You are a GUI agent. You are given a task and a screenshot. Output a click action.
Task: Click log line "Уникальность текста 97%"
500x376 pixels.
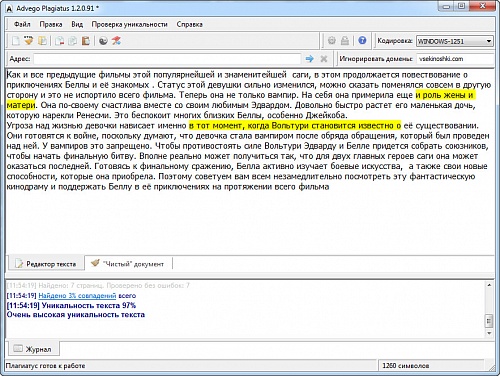point(89,305)
